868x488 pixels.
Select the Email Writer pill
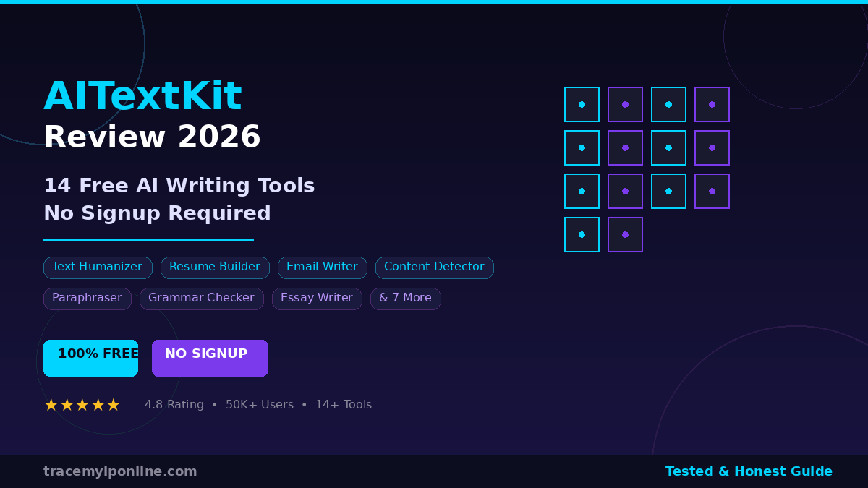pos(323,267)
